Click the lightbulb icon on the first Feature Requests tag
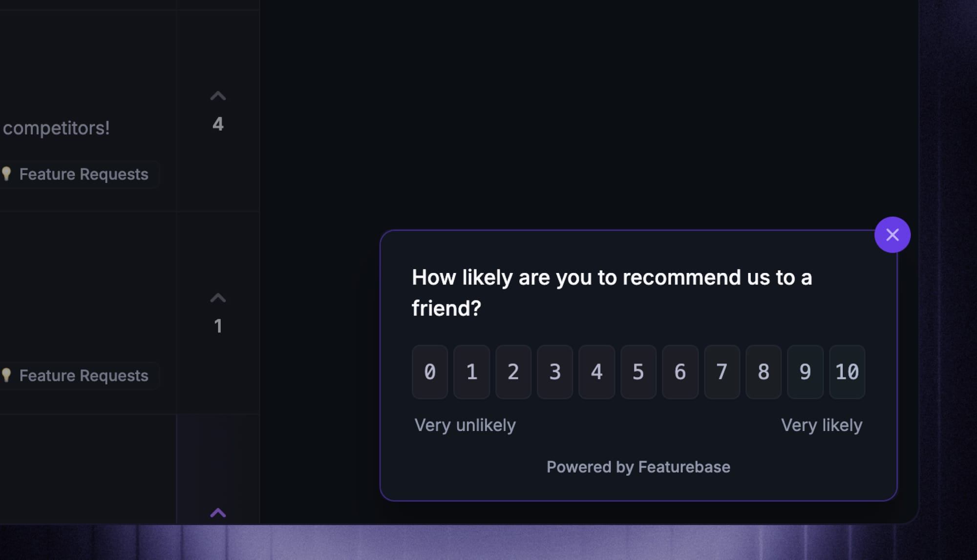977x560 pixels. [7, 174]
